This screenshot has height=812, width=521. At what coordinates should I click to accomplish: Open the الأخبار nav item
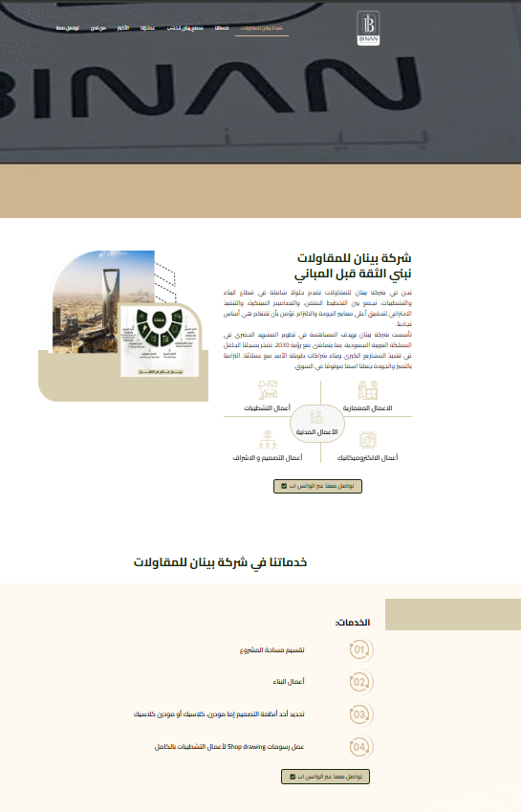point(123,28)
